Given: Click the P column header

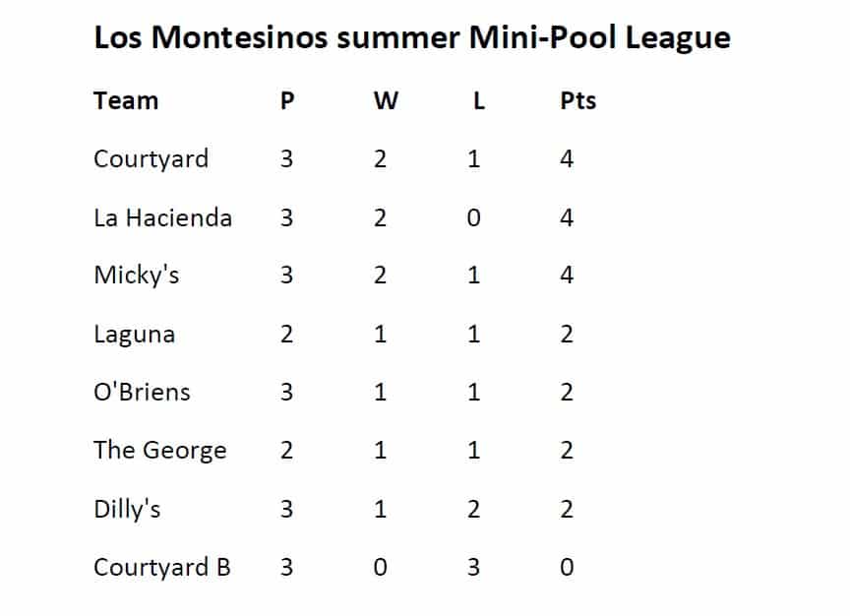Looking at the screenshot, I should (287, 100).
